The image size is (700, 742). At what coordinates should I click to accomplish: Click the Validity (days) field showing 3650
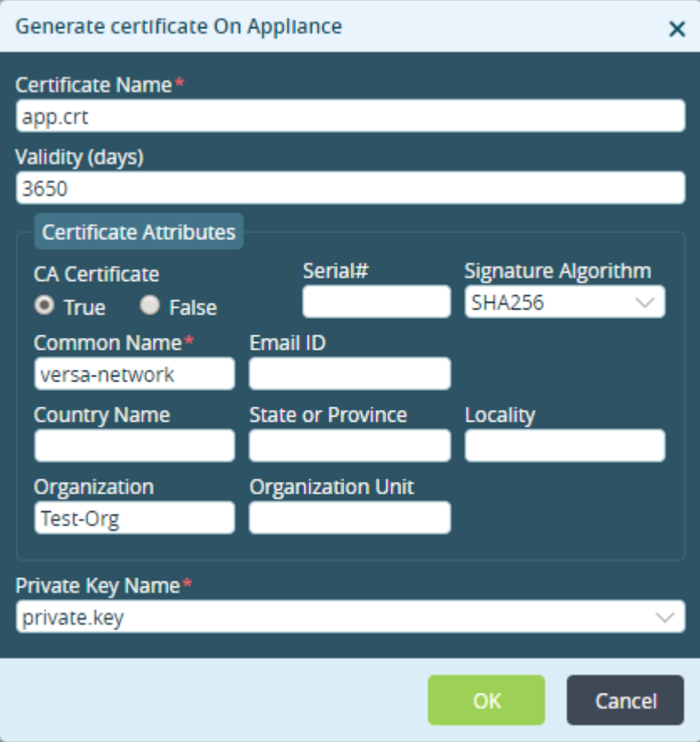click(350, 188)
